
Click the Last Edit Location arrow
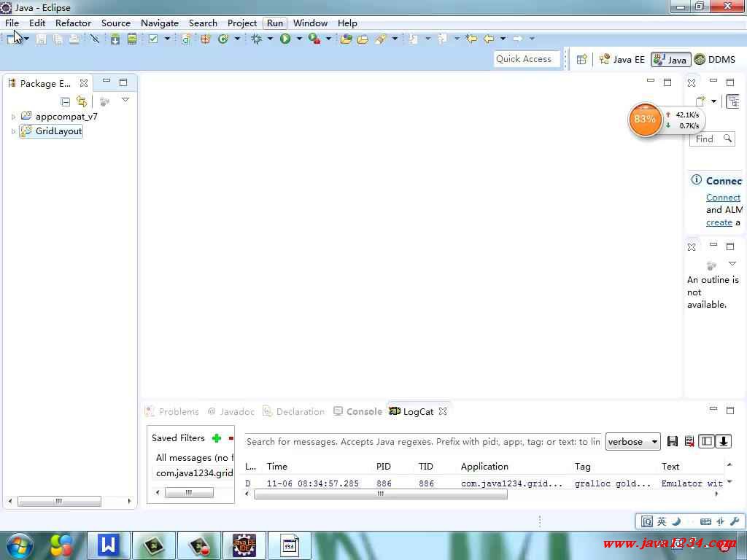coord(472,39)
